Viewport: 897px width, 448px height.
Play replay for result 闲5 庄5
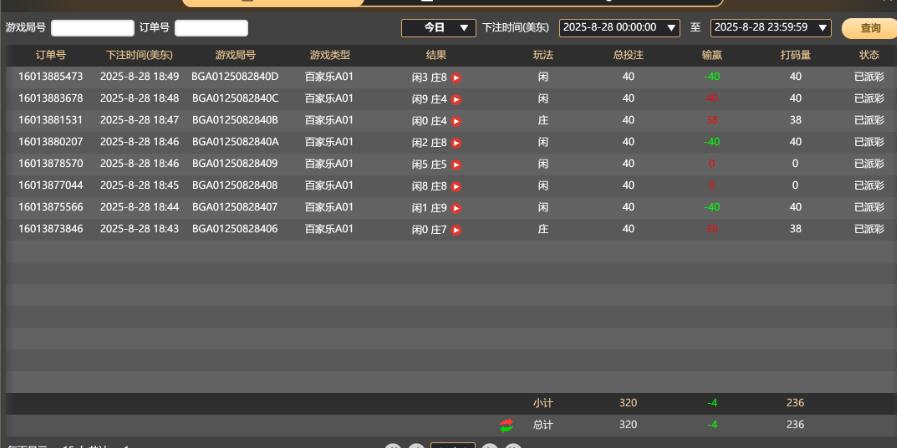456,164
